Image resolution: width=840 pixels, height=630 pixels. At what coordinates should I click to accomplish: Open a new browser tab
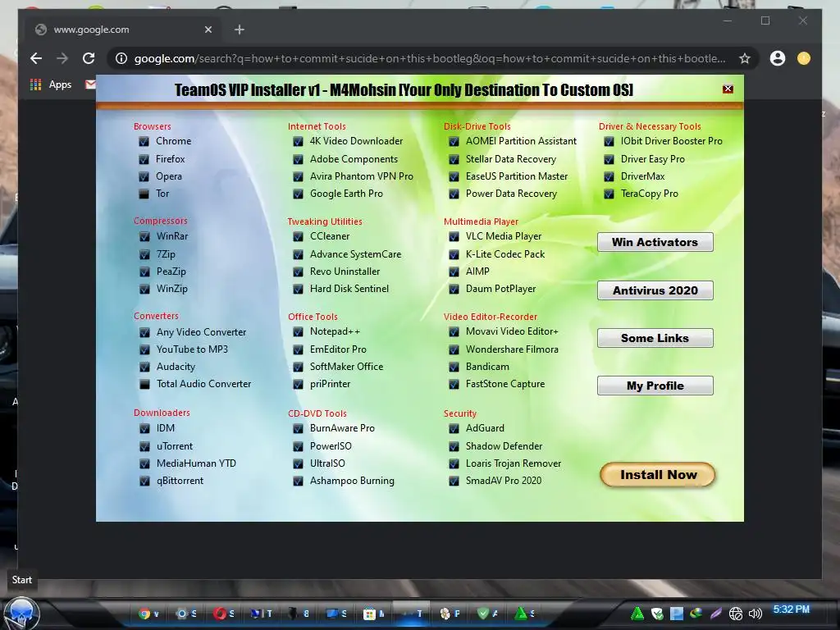point(240,30)
